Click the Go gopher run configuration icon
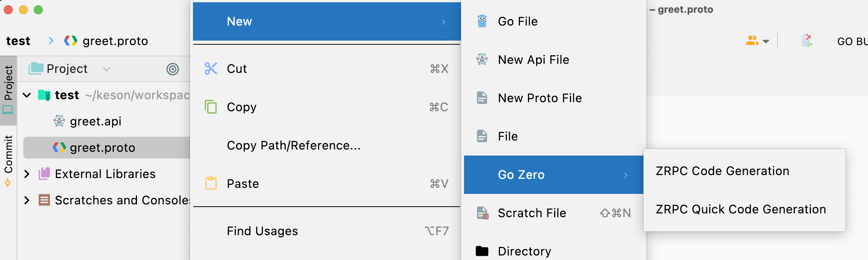Viewport: 868px width, 260px height. (x=806, y=40)
